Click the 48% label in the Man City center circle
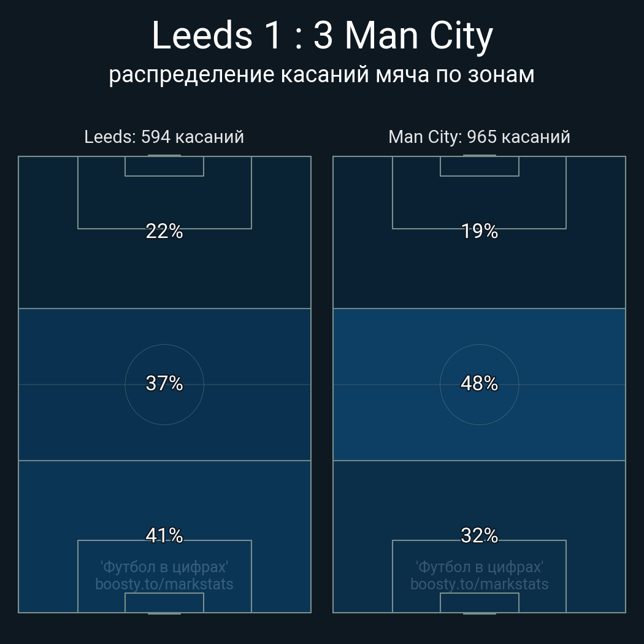 coord(480,383)
